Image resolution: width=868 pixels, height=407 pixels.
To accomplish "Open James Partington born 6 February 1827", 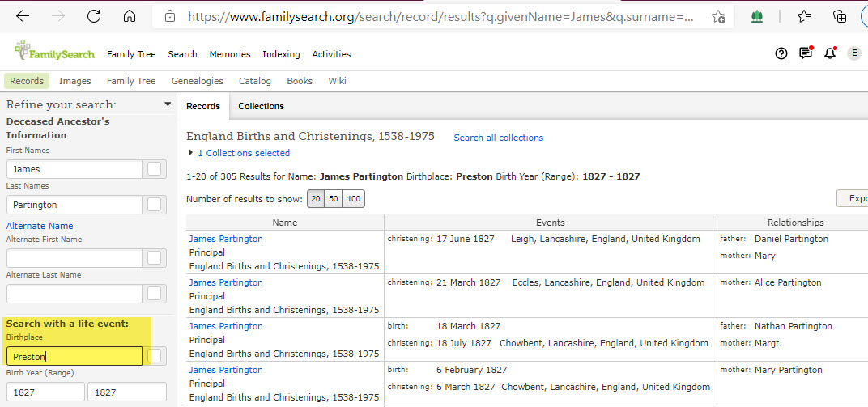I will click(226, 370).
